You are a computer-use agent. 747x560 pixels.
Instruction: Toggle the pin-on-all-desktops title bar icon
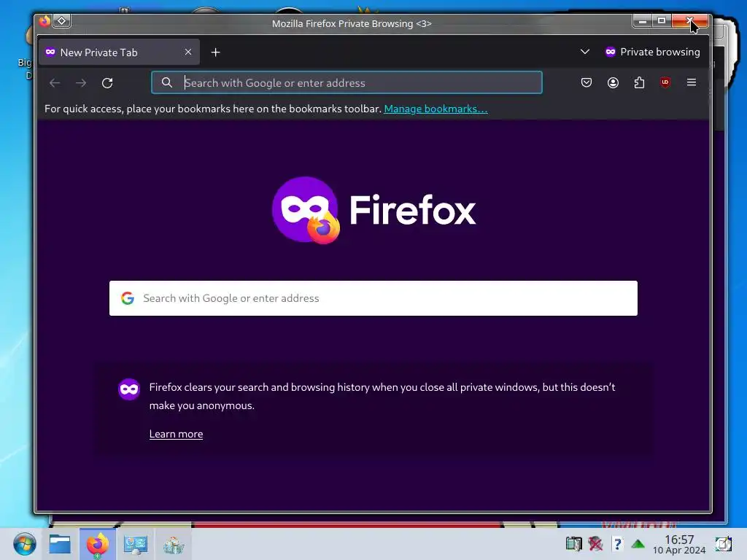pyautogui.click(x=61, y=21)
